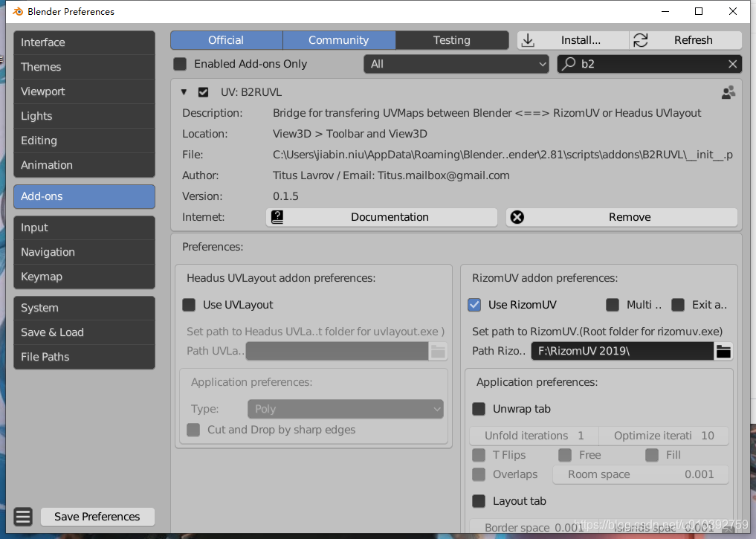Disable the UV: B2RUVL add-on checkbox
The height and width of the screenshot is (539, 756).
[x=204, y=92]
